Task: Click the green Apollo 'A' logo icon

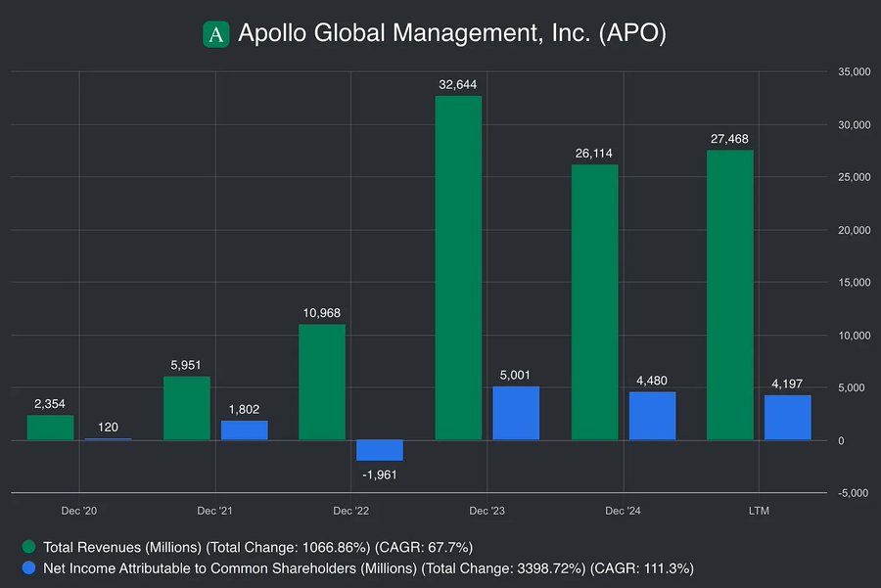Action: point(215,34)
